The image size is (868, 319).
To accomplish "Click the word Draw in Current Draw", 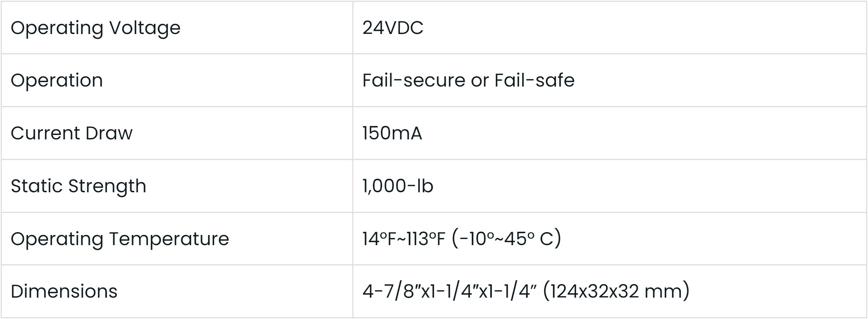I will [109, 133].
